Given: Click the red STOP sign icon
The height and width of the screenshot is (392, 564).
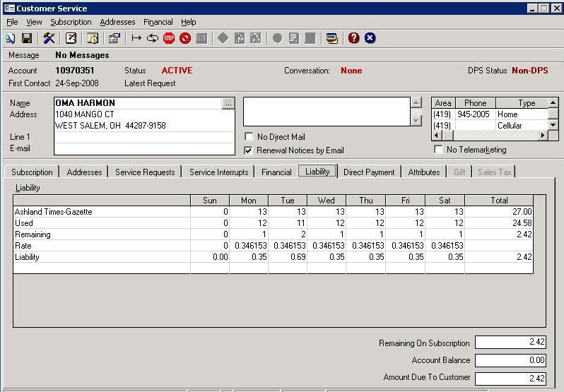Looking at the screenshot, I should click(169, 38).
